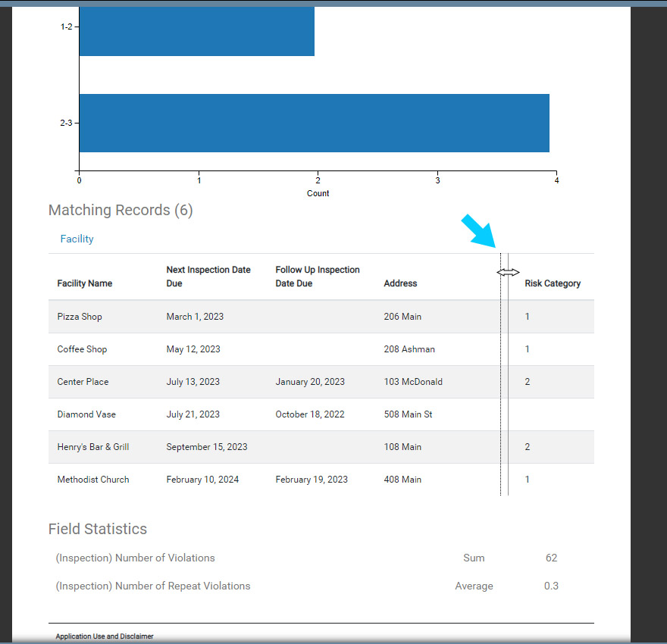Click Henry's Bar & Grill risk category link
The height and width of the screenshot is (644, 667).
(x=528, y=447)
